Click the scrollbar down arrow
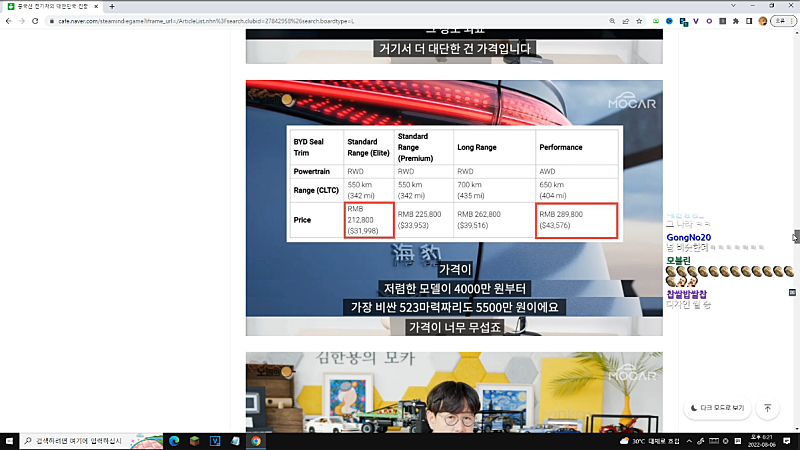 796,429
